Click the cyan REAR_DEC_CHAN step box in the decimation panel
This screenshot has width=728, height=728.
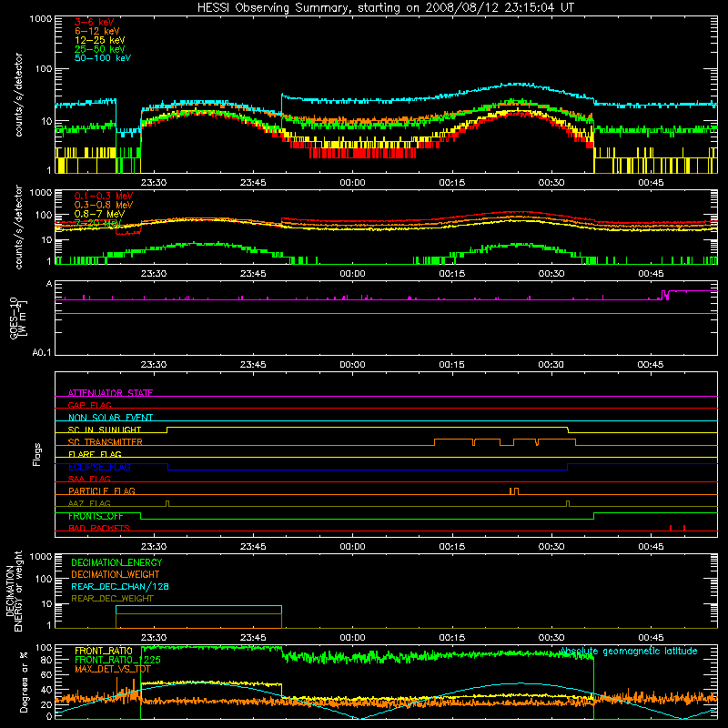[198, 617]
